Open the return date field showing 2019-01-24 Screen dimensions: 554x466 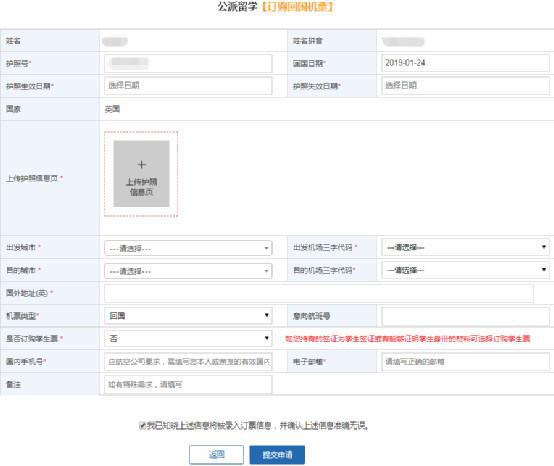point(465,63)
